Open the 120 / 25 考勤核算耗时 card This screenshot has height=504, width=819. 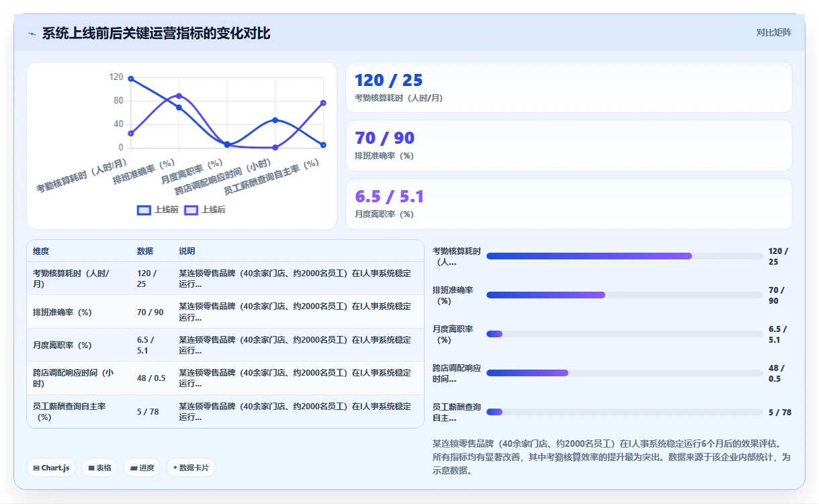pyautogui.click(x=568, y=87)
